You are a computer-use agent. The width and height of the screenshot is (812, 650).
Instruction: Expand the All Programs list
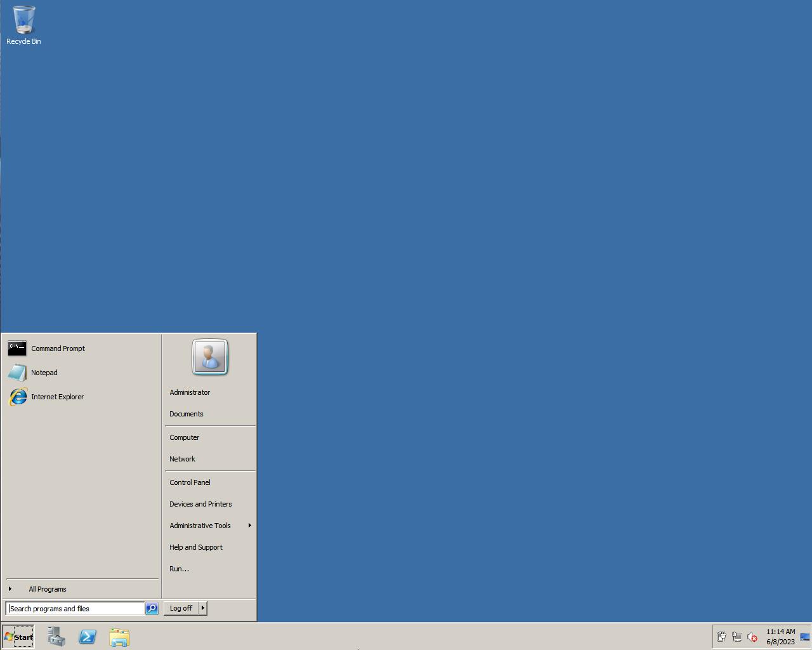47,589
